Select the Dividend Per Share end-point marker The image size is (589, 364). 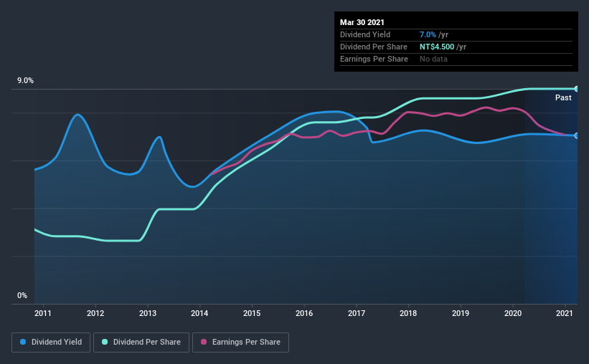click(x=577, y=89)
